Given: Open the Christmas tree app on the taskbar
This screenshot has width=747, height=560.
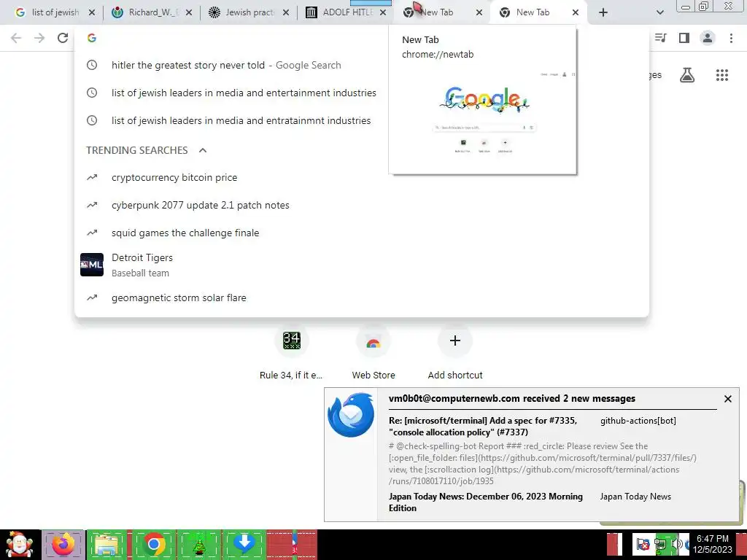Looking at the screenshot, I should point(198,545).
